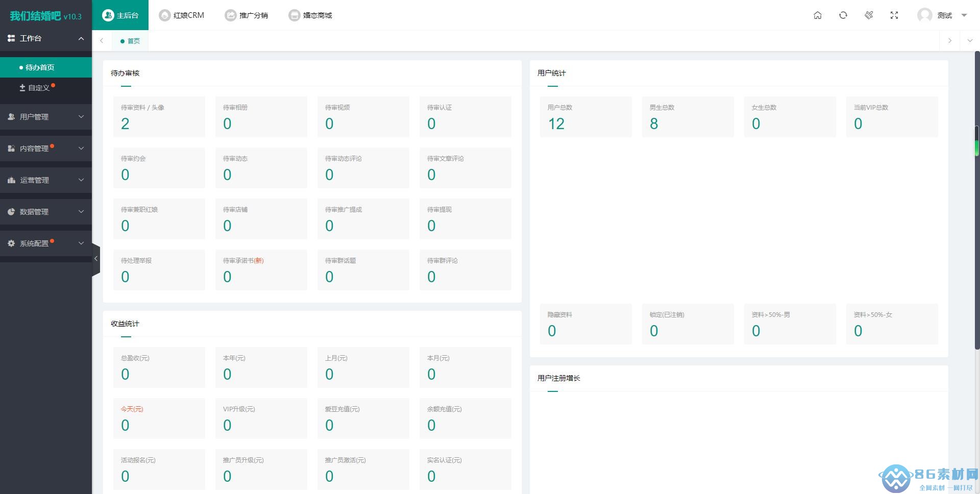
Task: Open the 待审承诺书 card
Action: (x=261, y=270)
